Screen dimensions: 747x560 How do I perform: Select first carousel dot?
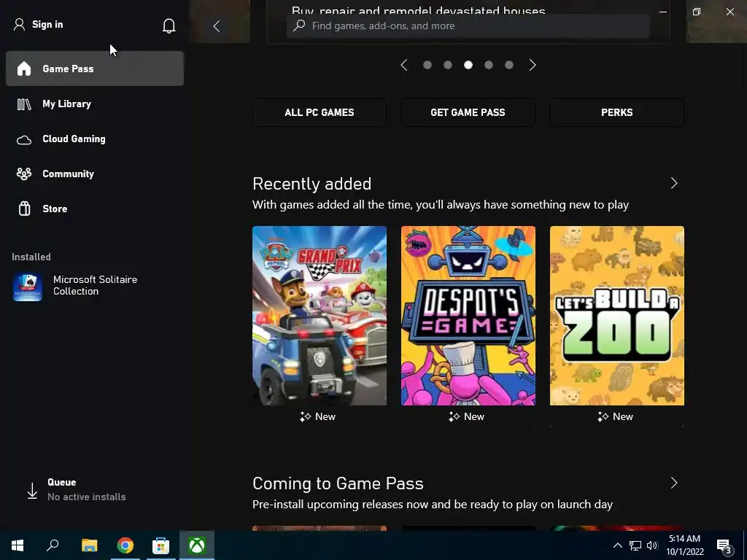pos(427,65)
